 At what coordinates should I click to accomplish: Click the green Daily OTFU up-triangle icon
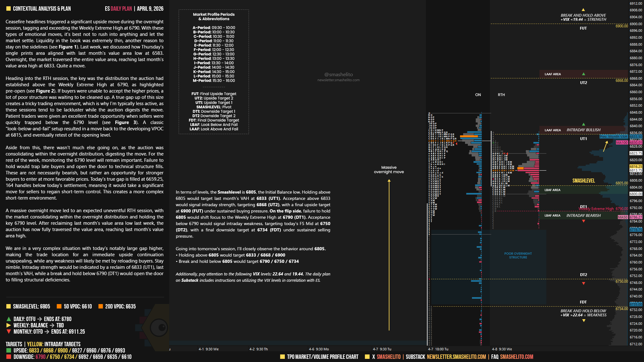pyautogui.click(x=9, y=319)
